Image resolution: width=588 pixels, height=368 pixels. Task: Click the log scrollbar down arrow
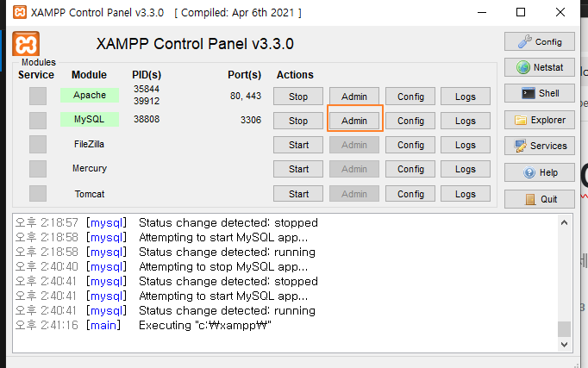pos(564,345)
